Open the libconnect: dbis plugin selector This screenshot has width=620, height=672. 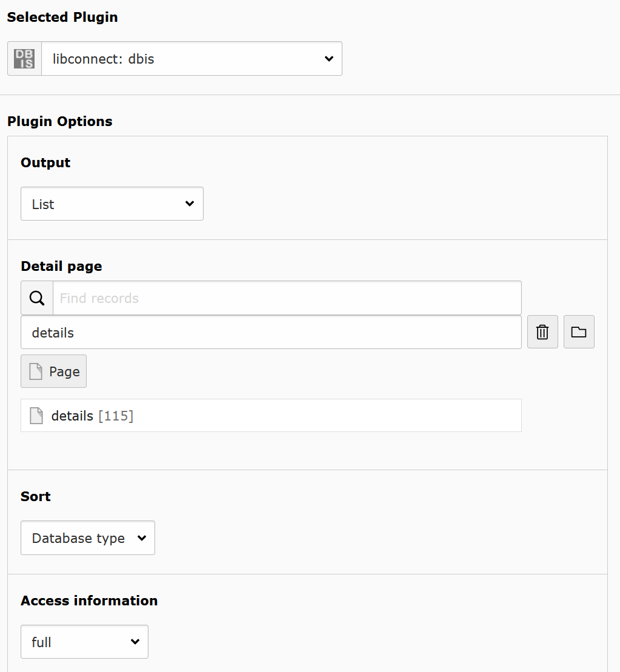pyautogui.click(x=192, y=58)
